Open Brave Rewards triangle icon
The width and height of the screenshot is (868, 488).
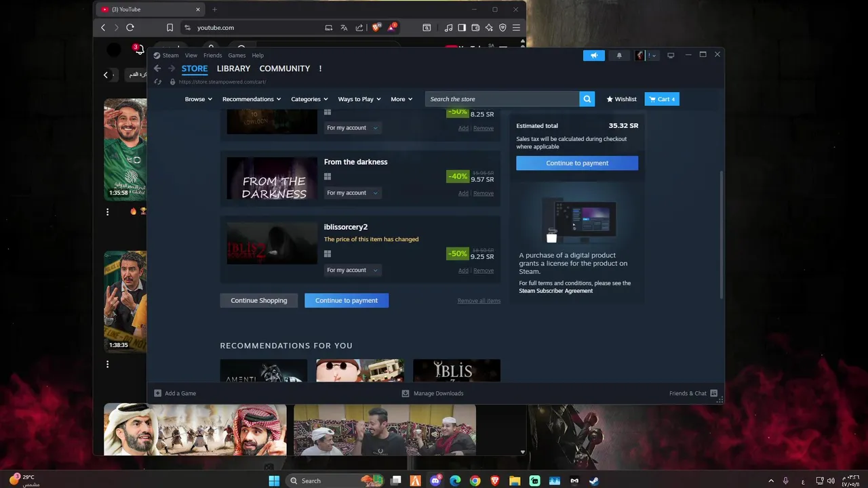(x=393, y=28)
